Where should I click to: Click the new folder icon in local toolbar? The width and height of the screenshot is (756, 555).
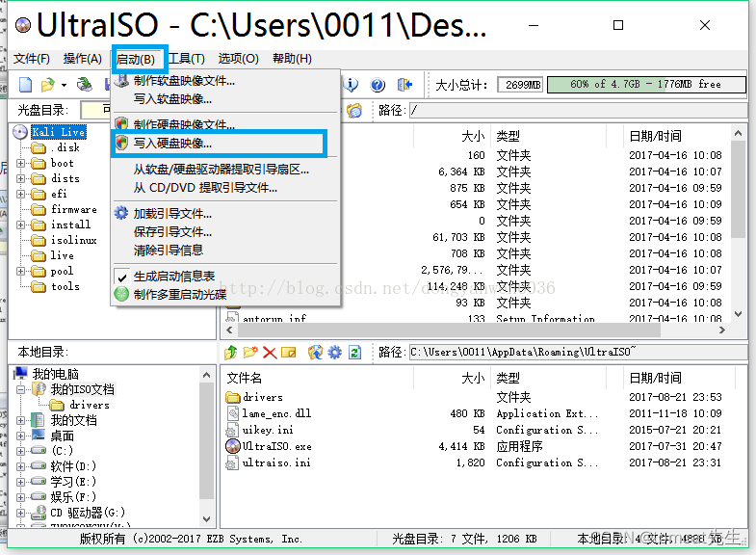[250, 353]
